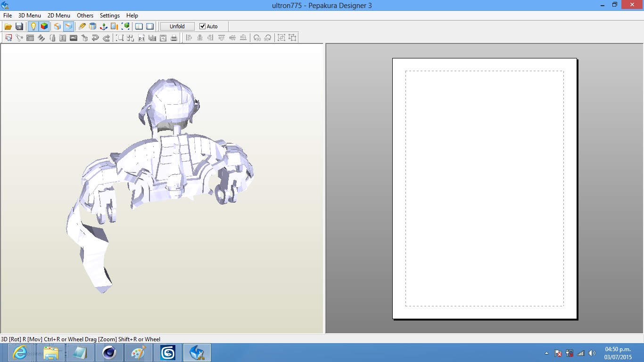644x362 pixels.
Task: Click the tool icon left of Text
Action: coord(52,38)
